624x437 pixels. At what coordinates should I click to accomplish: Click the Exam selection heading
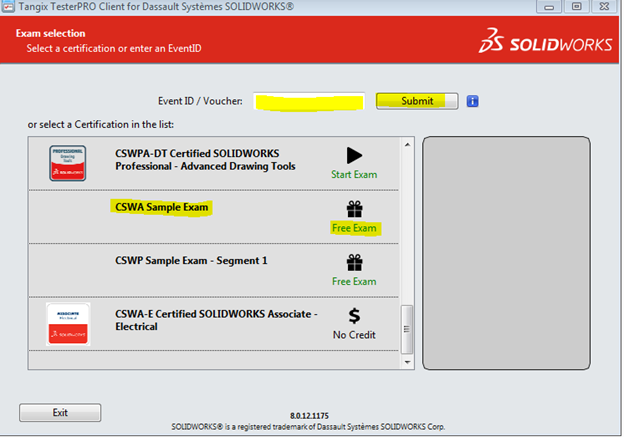click(x=51, y=33)
